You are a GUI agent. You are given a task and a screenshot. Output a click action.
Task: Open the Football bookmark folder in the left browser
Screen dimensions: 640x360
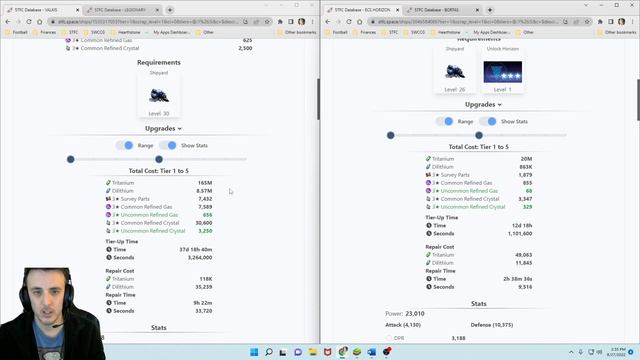click(16, 32)
